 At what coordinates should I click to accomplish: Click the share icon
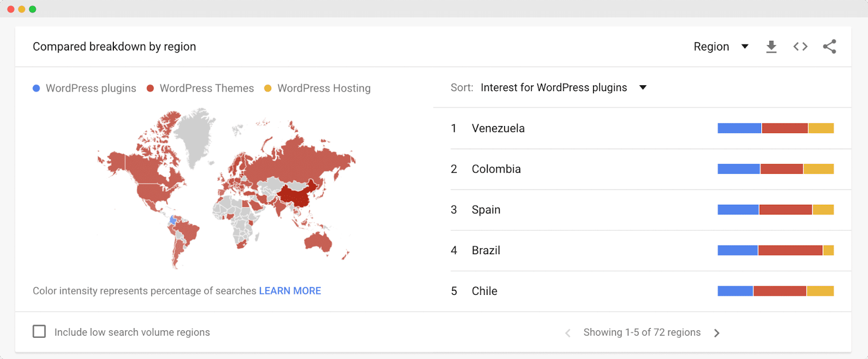coord(829,47)
